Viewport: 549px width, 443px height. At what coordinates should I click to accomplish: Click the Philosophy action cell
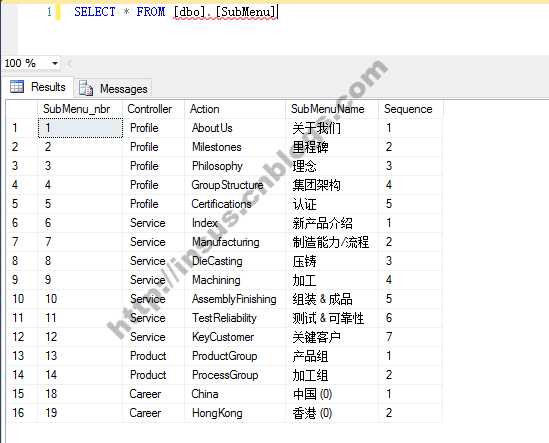click(x=235, y=166)
